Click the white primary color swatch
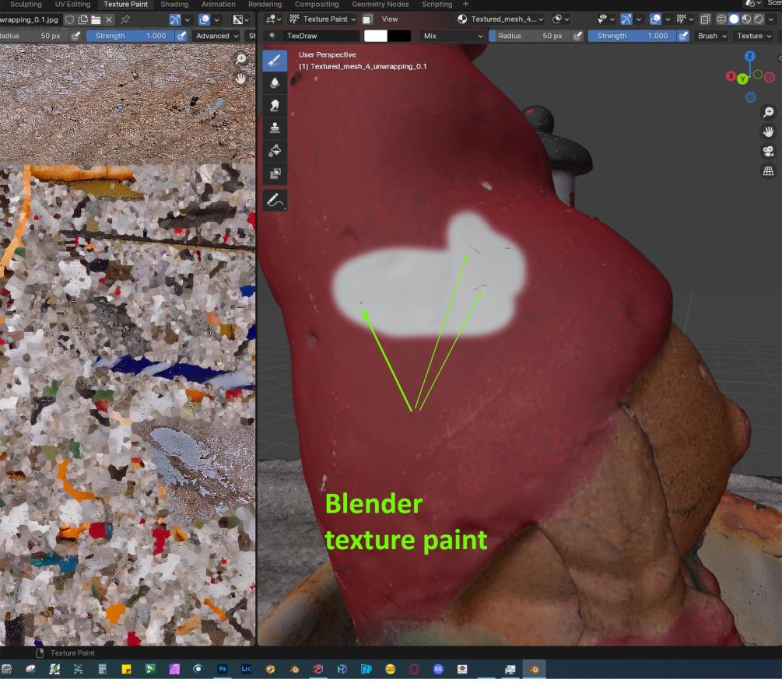Viewport: 782px width, 700px height. pos(376,36)
